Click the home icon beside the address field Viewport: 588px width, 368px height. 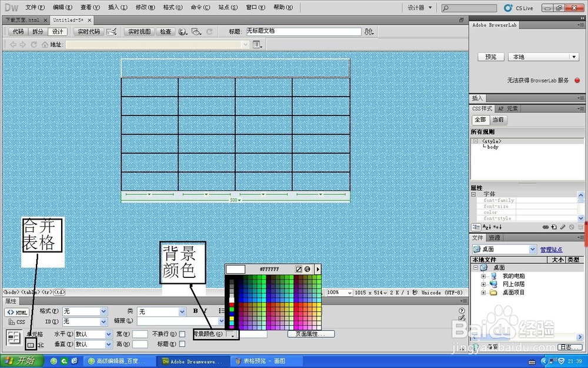pyautogui.click(x=45, y=45)
